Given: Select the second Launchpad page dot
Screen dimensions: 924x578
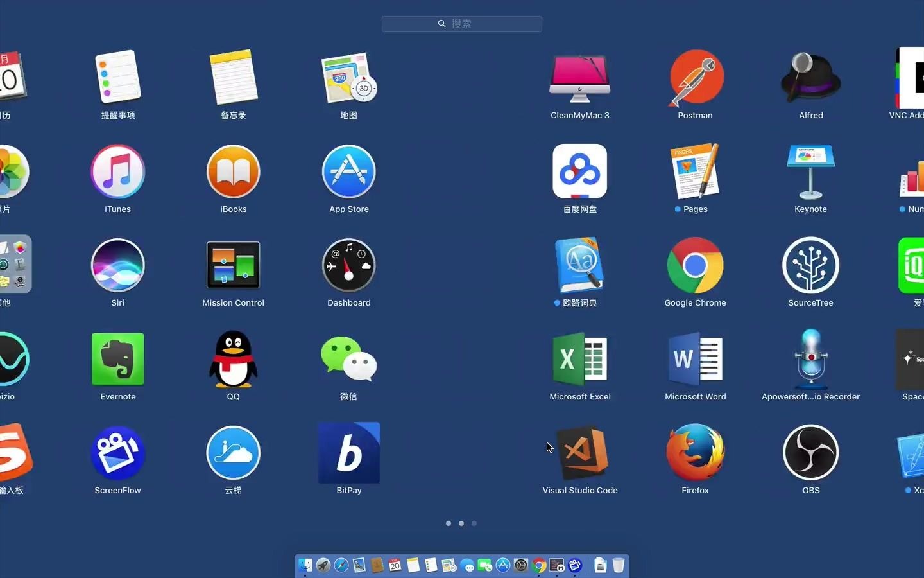Looking at the screenshot, I should coord(461,523).
